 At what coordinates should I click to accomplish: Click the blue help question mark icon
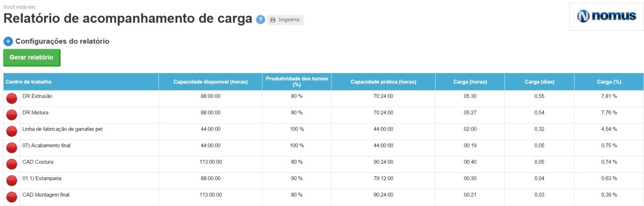point(260,20)
